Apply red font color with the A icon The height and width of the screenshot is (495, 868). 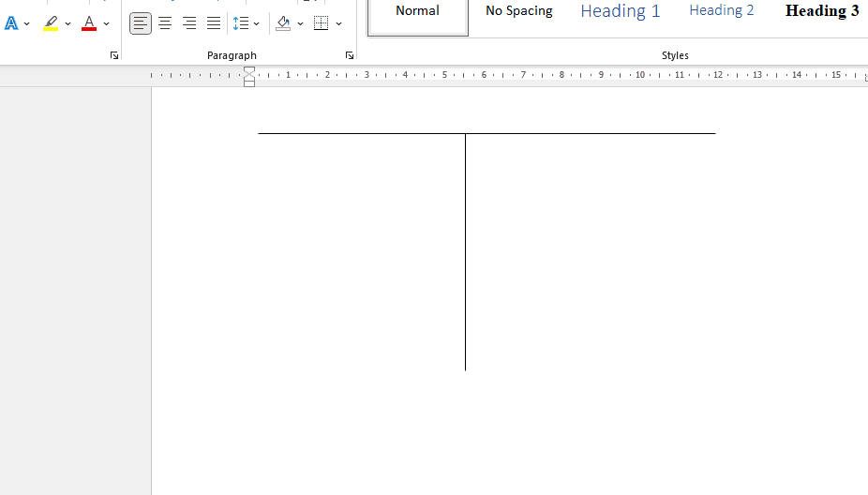89,23
